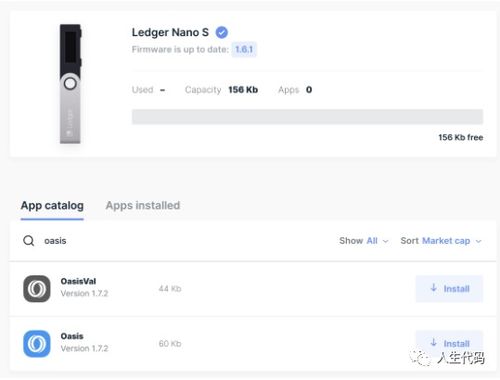This screenshot has width=500, height=380.
Task: Click the blue Oasis app icon
Action: tap(37, 343)
